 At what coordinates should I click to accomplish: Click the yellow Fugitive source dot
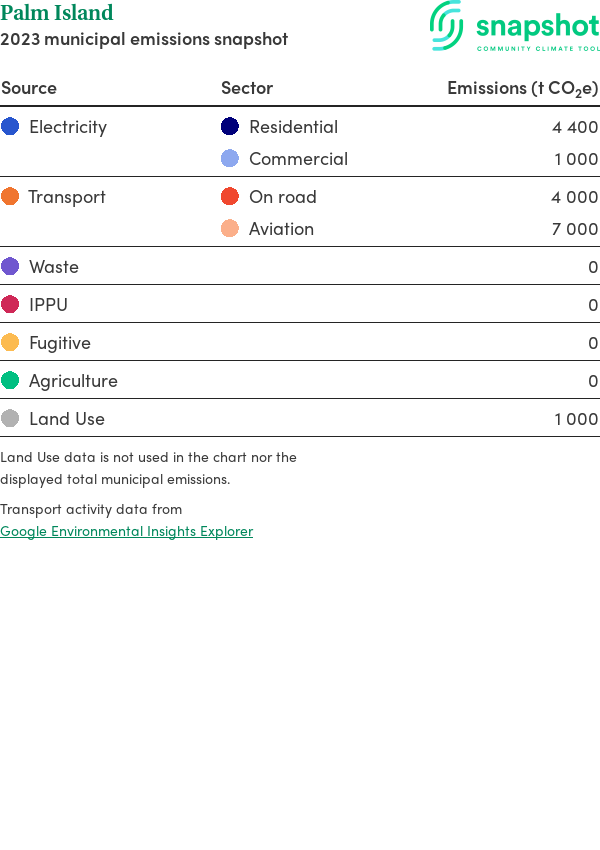click(10, 343)
